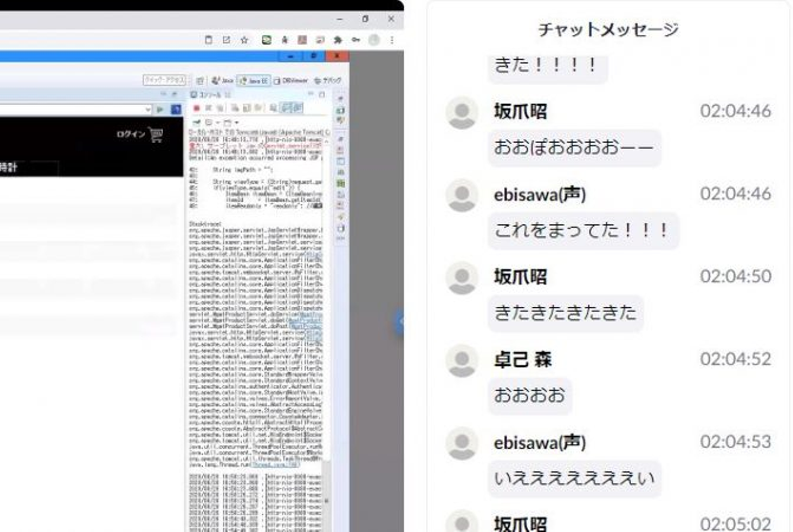Viewport: 793px width, 532px height.
Task: Click inside the Quick Access field
Action: (x=165, y=80)
